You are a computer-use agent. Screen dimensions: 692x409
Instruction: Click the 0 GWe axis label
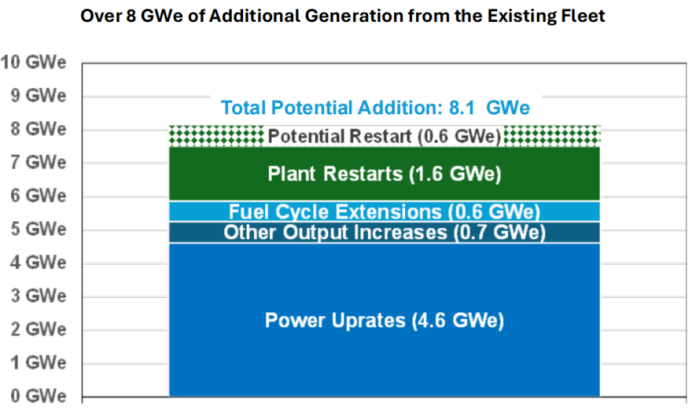(38, 397)
